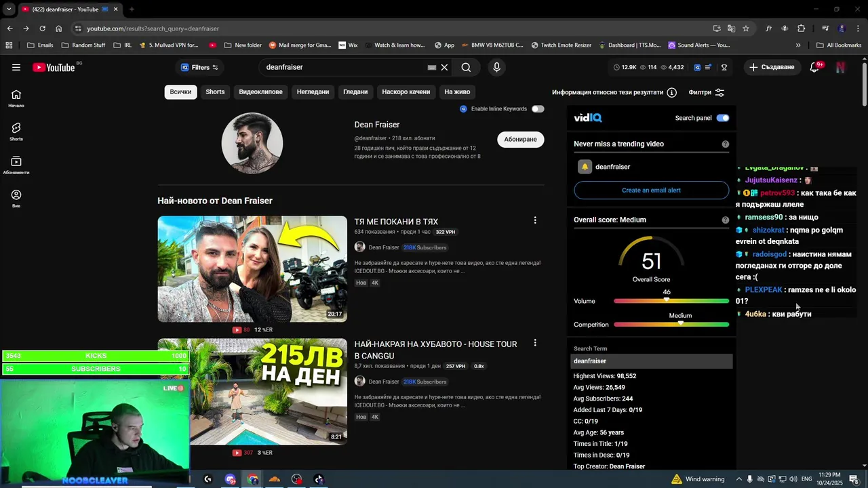This screenshot has width=868, height=488.
Task: Open taskbar volume speaker icon
Action: (793, 479)
